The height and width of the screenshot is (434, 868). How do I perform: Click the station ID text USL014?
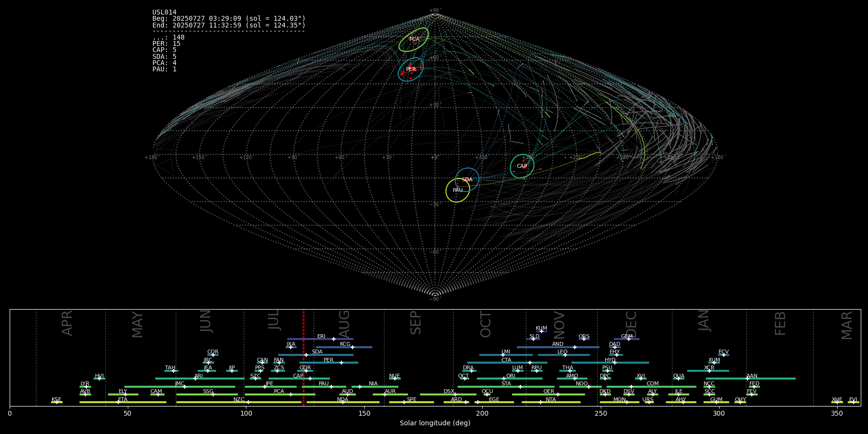pos(164,13)
